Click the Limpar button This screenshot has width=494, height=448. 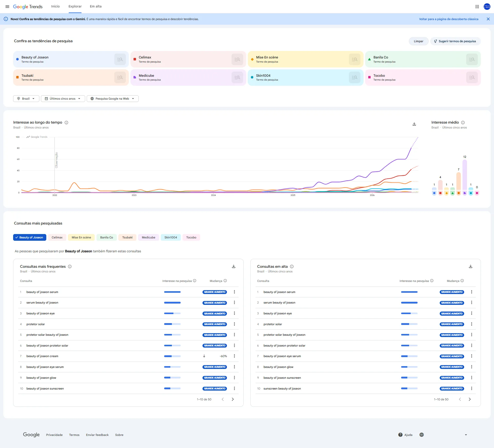pos(419,41)
